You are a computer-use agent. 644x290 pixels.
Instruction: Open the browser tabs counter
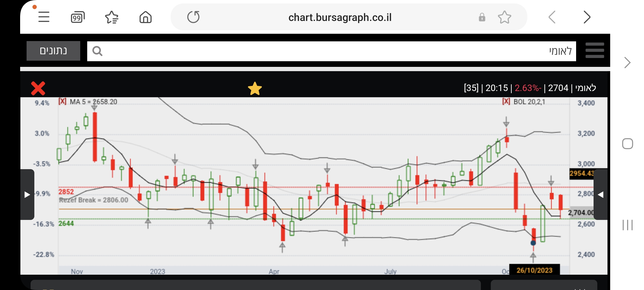coord(78,17)
